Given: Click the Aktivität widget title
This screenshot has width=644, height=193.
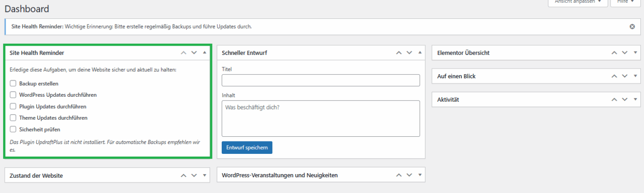Looking at the screenshot, I should point(448,99).
